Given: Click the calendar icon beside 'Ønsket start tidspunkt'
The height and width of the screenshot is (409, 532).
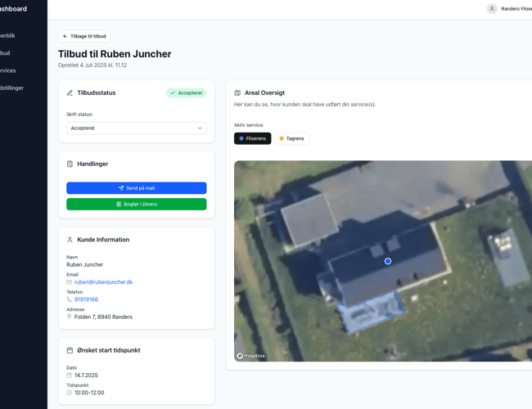Looking at the screenshot, I should (70, 350).
